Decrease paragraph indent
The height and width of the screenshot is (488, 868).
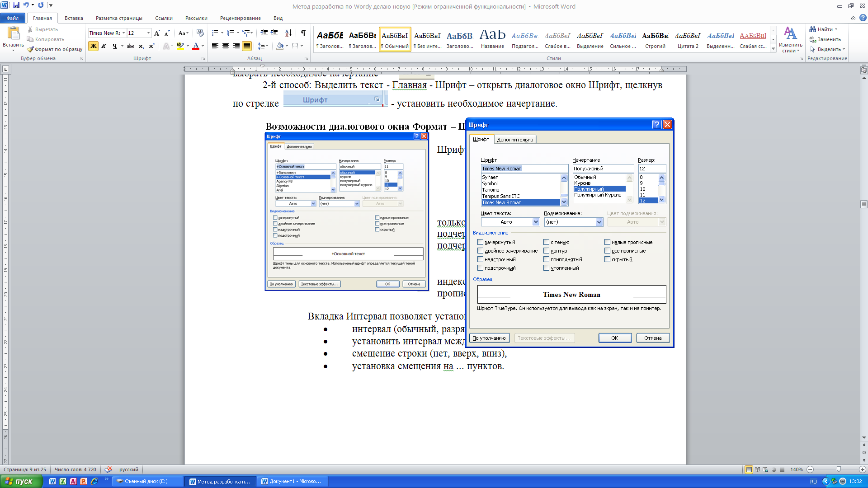pyautogui.click(x=264, y=33)
